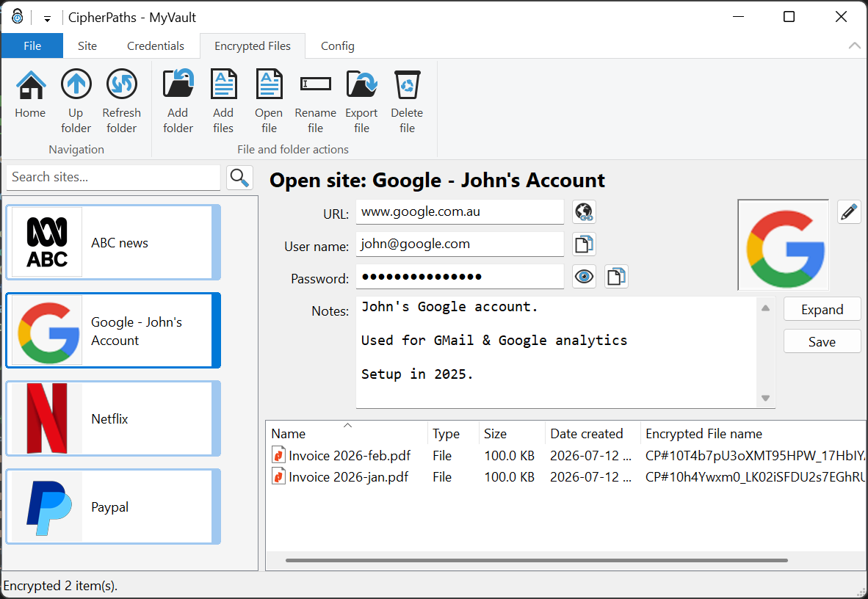Sort files by Type column

tap(453, 434)
